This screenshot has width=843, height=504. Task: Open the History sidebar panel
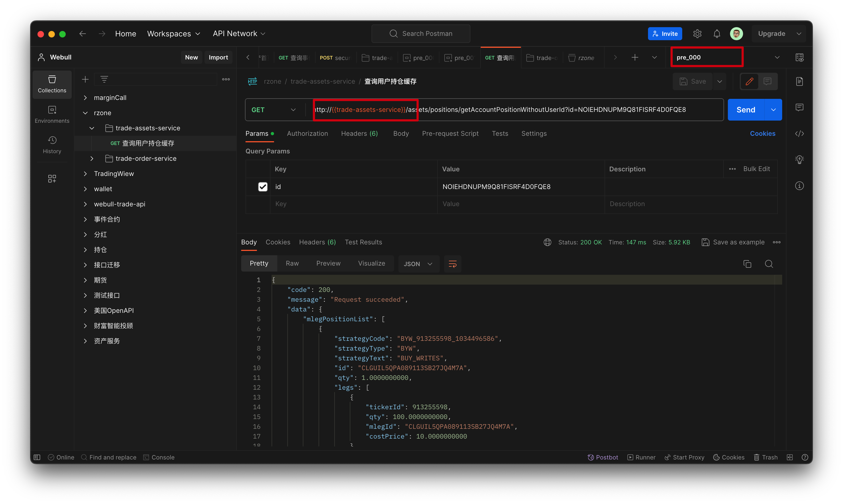click(52, 145)
